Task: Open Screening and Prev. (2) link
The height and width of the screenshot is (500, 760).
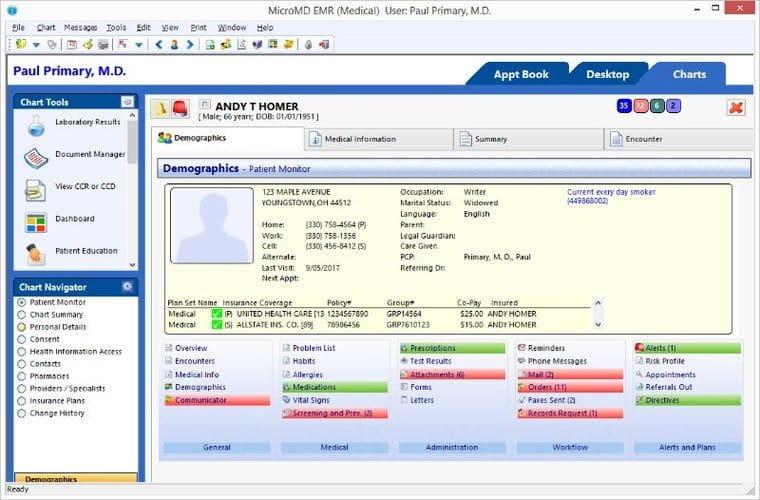Action: (334, 413)
